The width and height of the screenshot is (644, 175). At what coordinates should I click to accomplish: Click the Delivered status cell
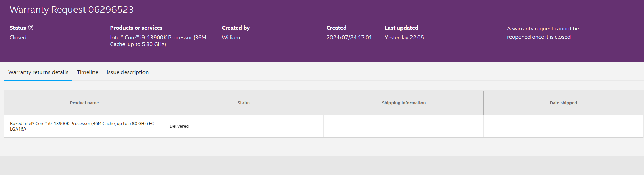(x=179, y=126)
